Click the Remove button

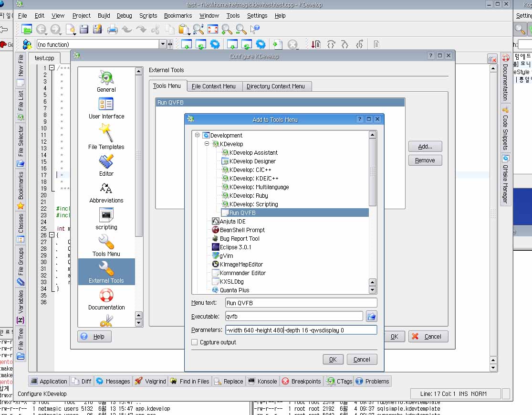[x=425, y=160]
